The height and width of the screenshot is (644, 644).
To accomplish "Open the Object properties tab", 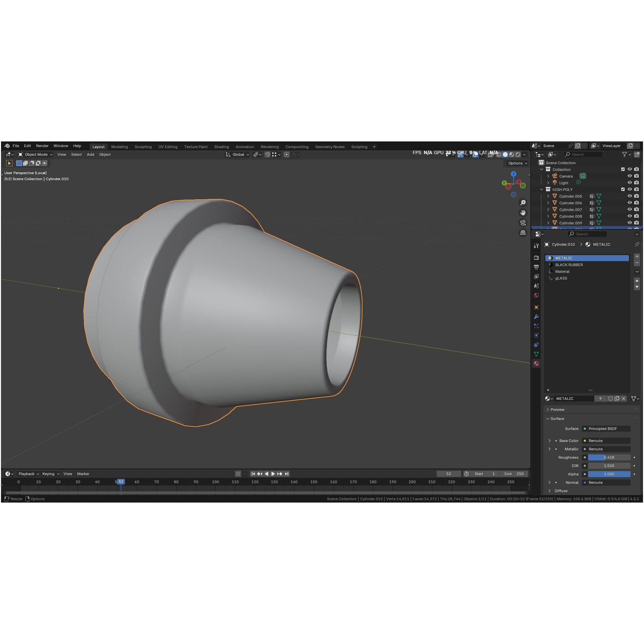I will click(x=536, y=307).
